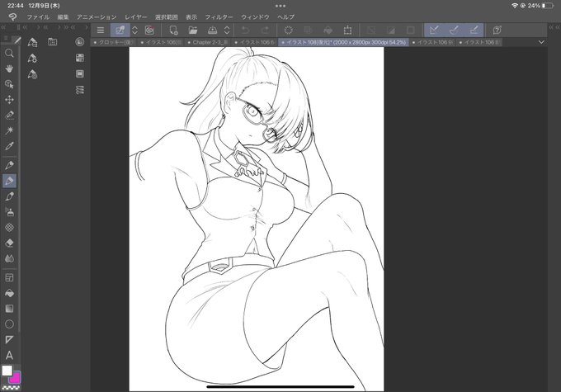This screenshot has width=561, height=392.
Task: Select the Frame border tool
Action: (x=9, y=277)
